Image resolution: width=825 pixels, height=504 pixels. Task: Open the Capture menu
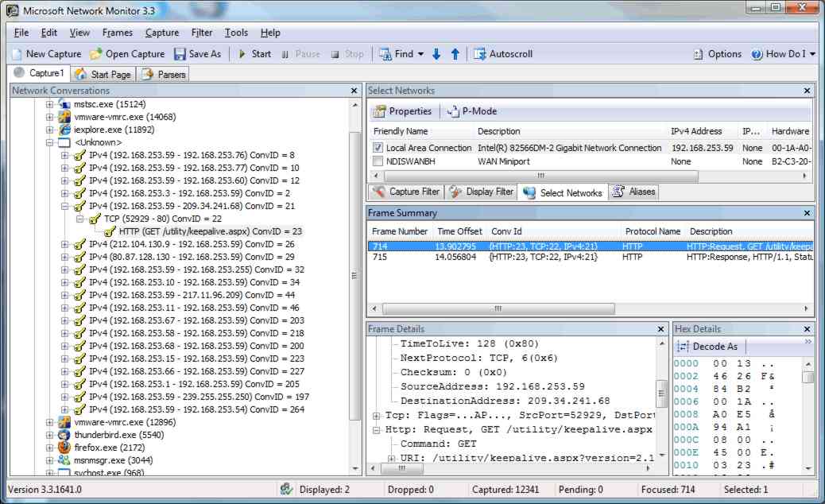162,33
